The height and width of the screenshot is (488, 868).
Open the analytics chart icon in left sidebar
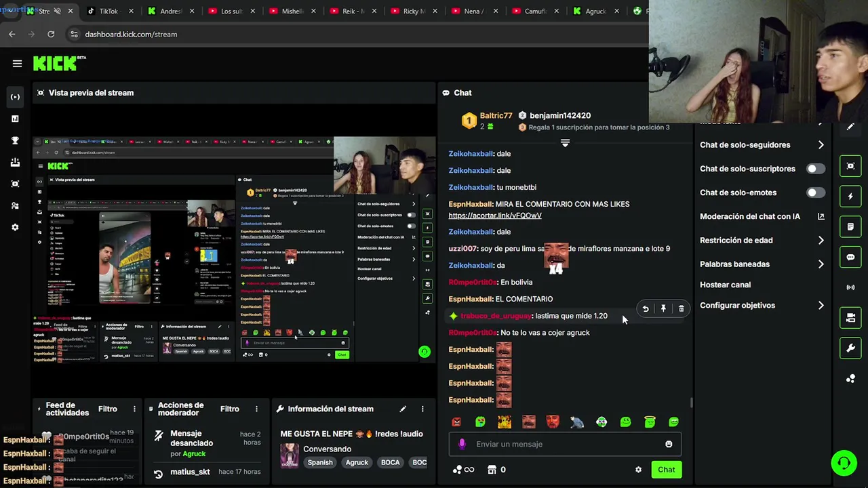point(15,119)
